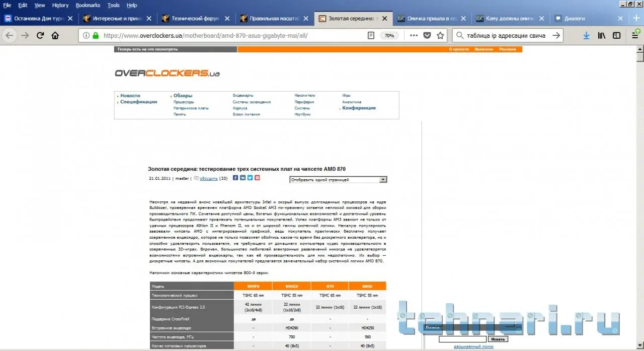
Task: Bookmark this page with the star
Action: 440,36
